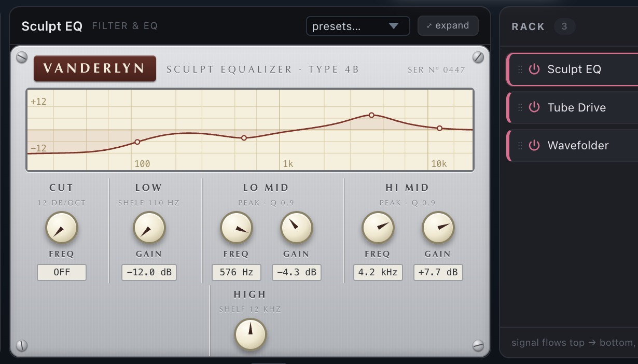Click the LO MID frequency knob
Viewport: 638px width, 364px height.
click(237, 228)
